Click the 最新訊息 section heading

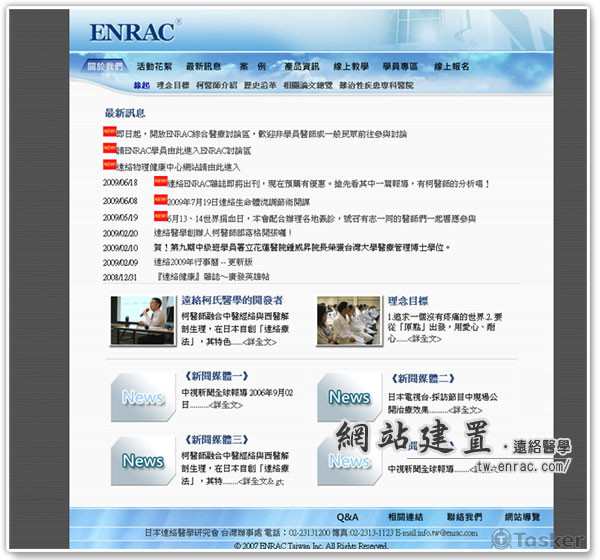(x=125, y=113)
